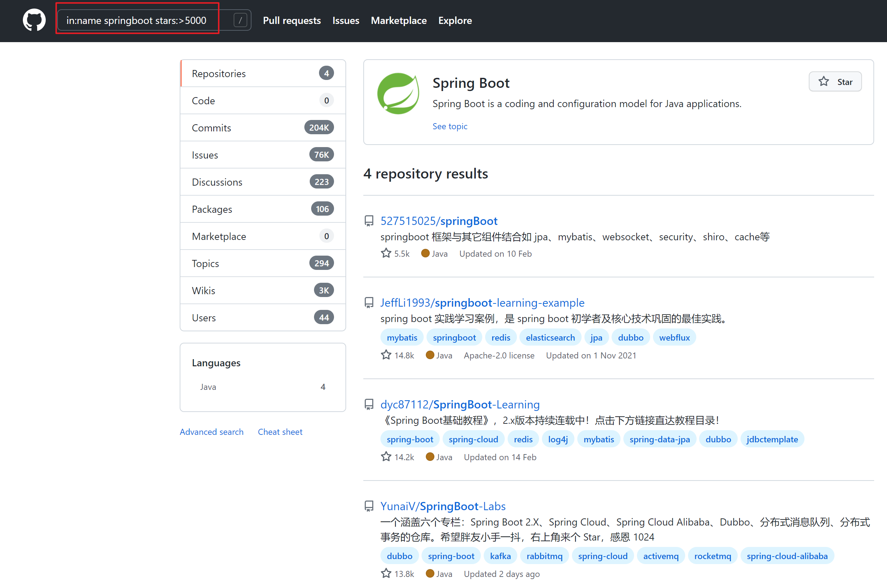Filter search results by Commits
Viewport: 887px width, 588px height.
tap(211, 127)
